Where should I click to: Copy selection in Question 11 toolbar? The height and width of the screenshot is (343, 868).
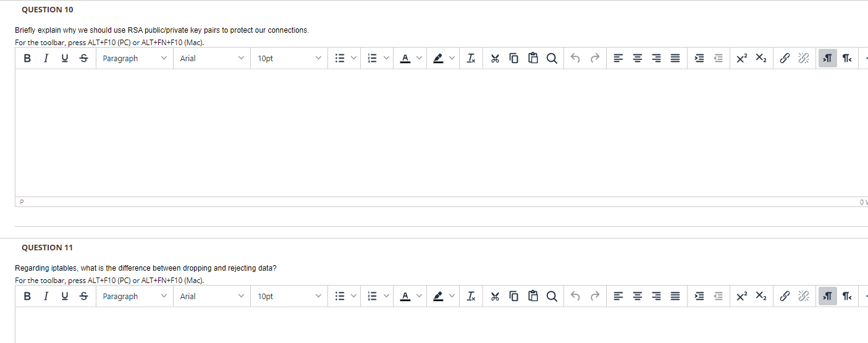click(x=514, y=296)
